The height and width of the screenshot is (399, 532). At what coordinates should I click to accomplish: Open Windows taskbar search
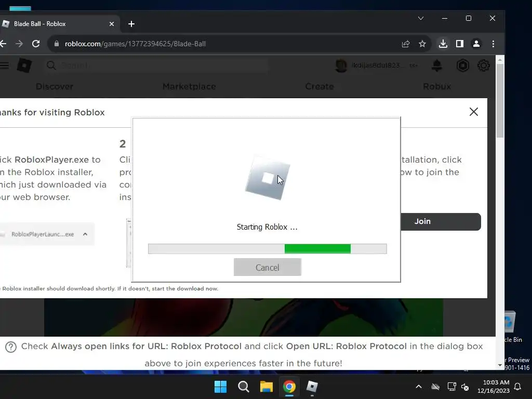point(243,387)
